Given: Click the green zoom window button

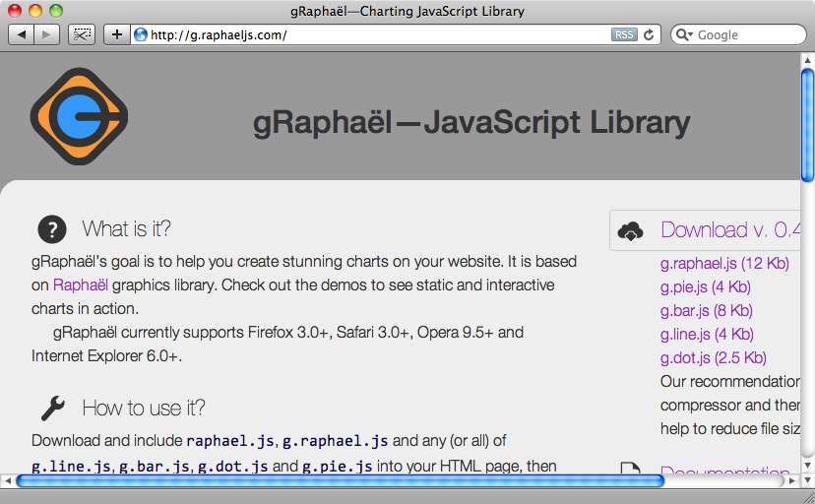Looking at the screenshot, I should [x=56, y=11].
